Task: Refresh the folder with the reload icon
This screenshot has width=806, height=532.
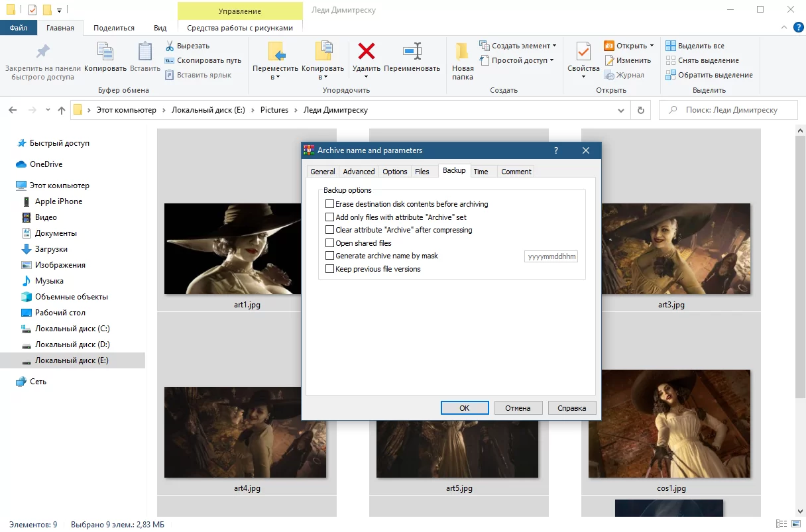Action: coord(640,110)
